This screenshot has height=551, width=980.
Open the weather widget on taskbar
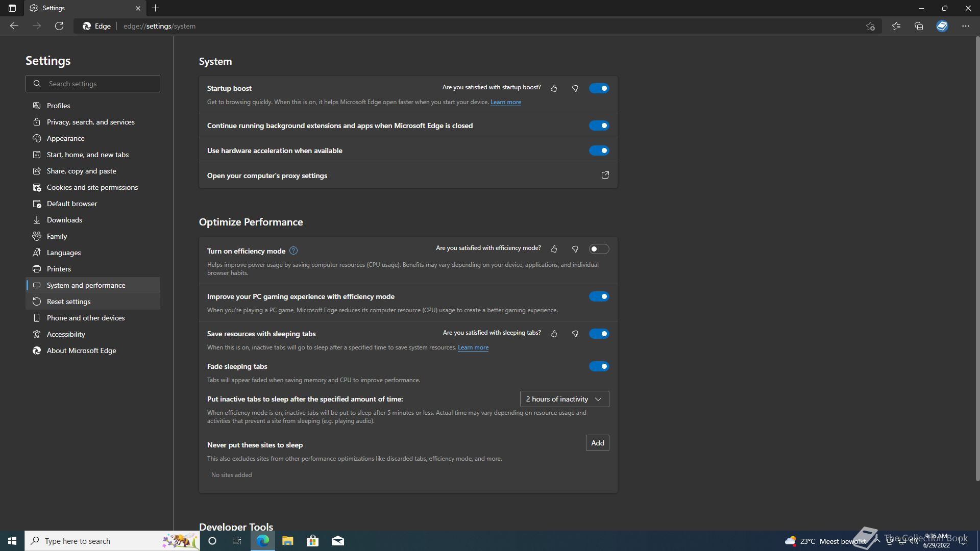[825, 541]
